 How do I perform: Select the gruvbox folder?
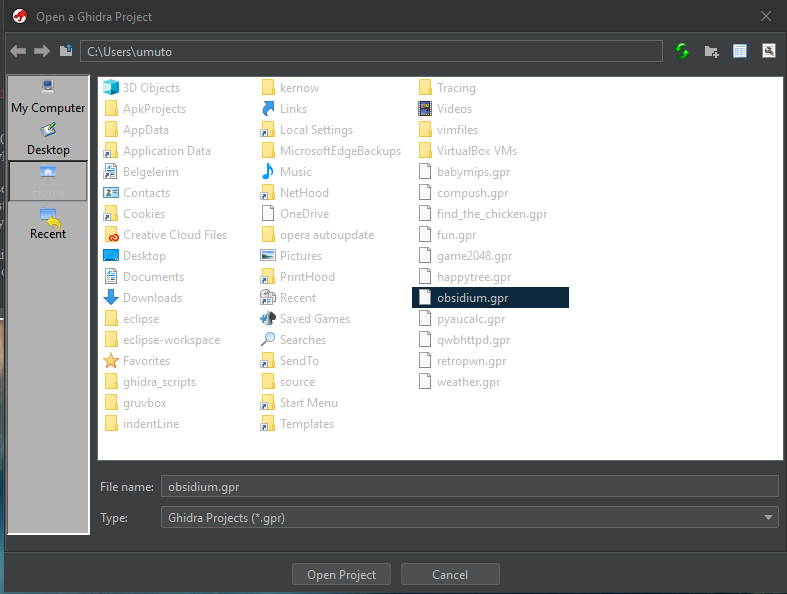click(x=136, y=403)
